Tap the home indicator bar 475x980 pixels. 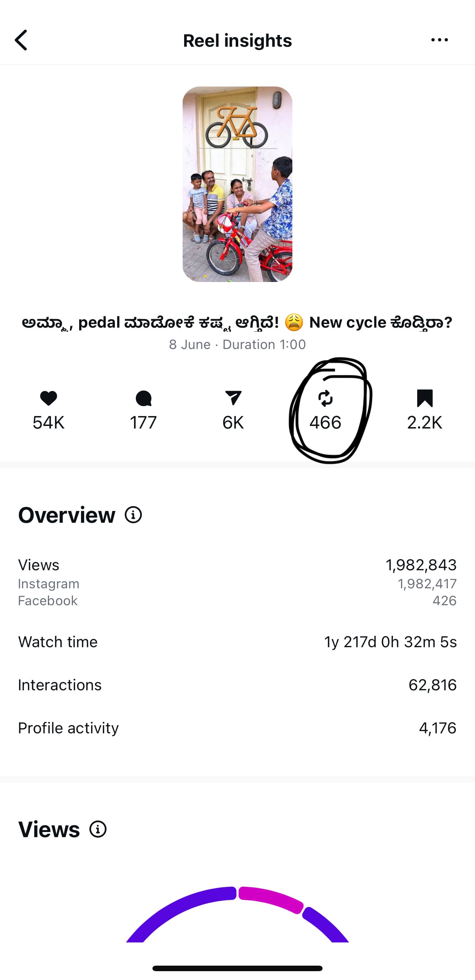pos(237,968)
